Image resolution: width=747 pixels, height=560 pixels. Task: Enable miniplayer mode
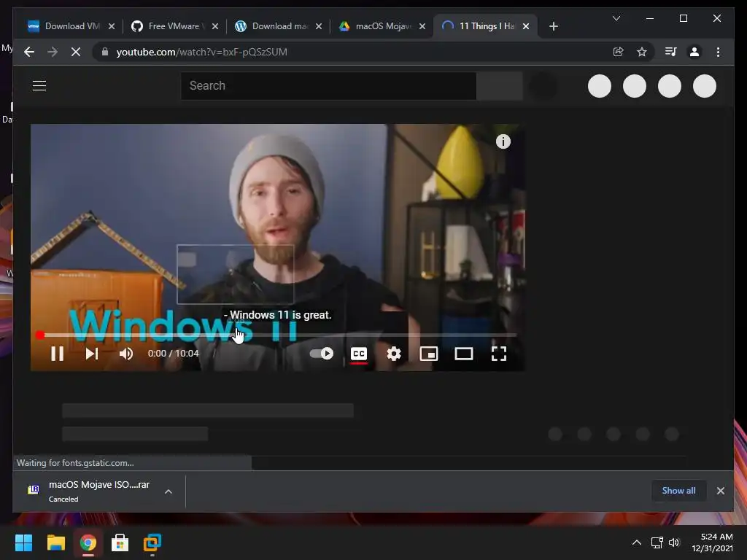tap(429, 354)
